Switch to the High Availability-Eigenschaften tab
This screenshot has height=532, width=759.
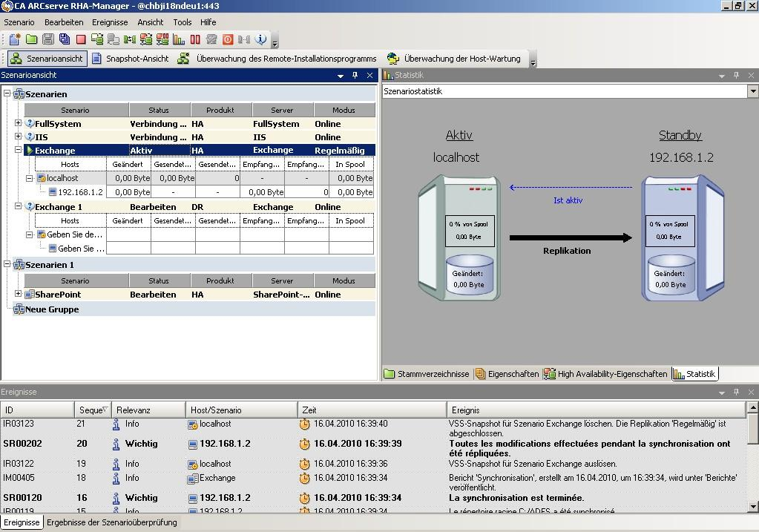coord(605,374)
